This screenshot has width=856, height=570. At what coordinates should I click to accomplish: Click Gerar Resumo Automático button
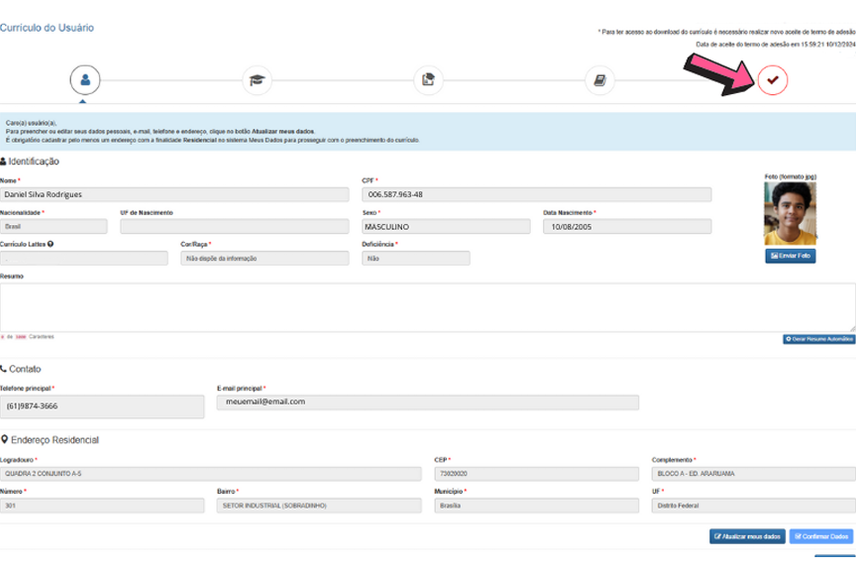pos(818,340)
